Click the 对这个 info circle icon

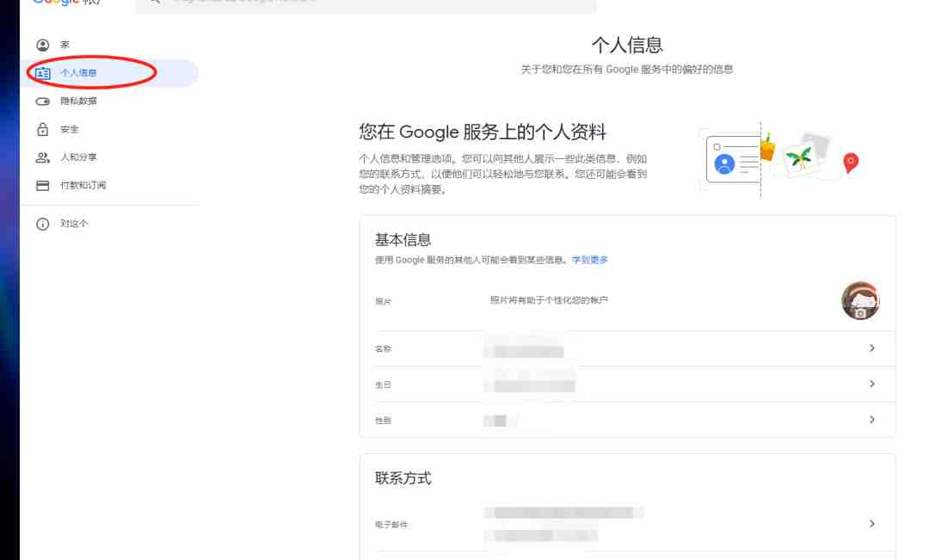tap(43, 224)
